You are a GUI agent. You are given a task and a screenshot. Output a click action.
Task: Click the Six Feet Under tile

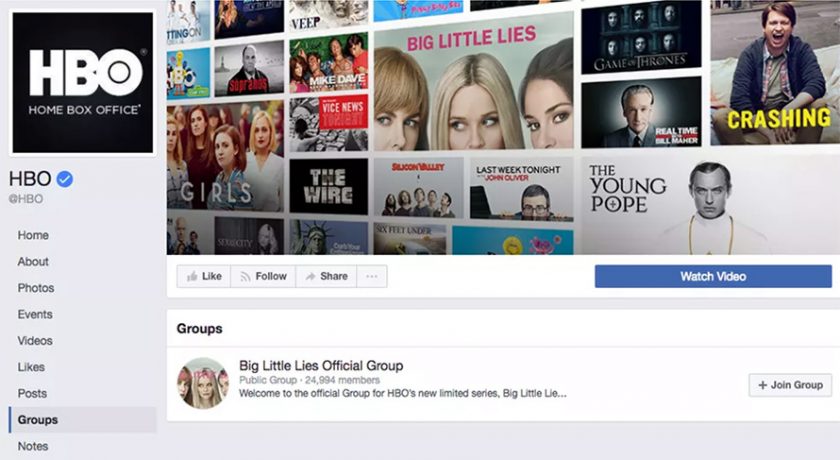410,239
